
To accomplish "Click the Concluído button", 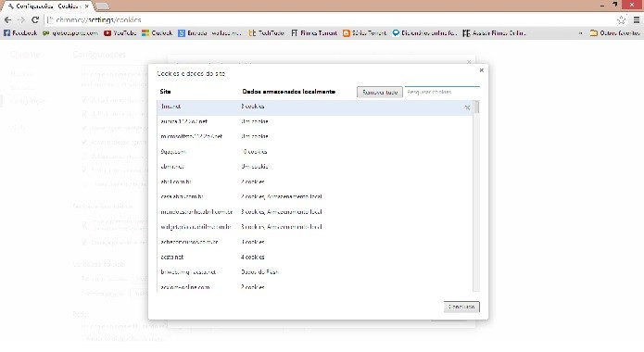I will [461, 307].
